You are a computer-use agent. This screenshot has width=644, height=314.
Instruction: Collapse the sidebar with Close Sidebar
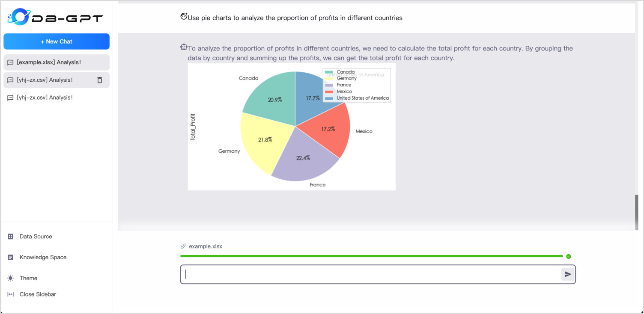click(38, 294)
